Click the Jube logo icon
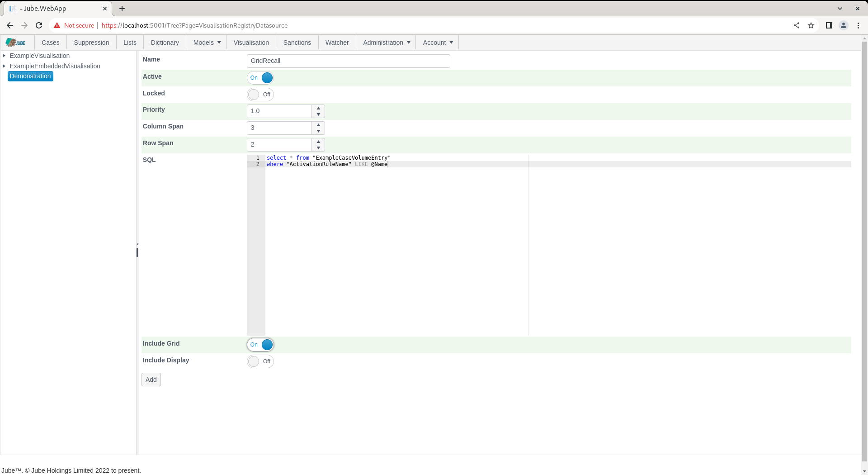Viewport: 868px width, 475px height. 16,43
